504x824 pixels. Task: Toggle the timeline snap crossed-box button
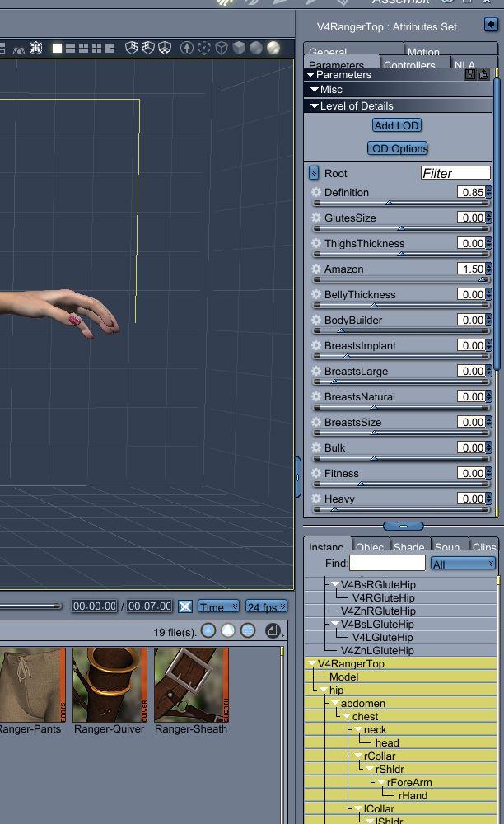tap(185, 606)
